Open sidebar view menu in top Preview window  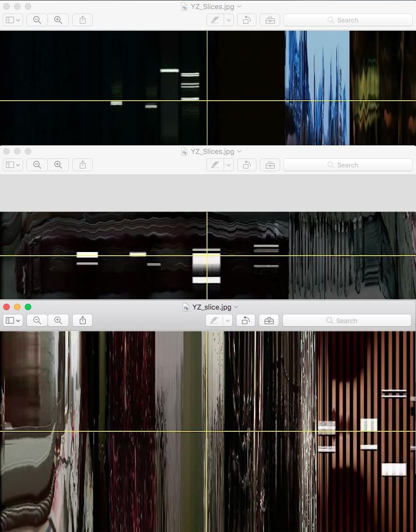coord(13,20)
